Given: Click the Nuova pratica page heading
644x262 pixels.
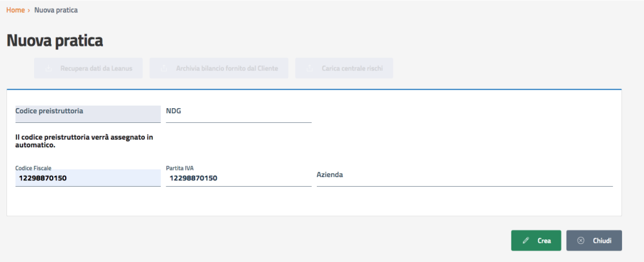Looking at the screenshot, I should point(55,41).
